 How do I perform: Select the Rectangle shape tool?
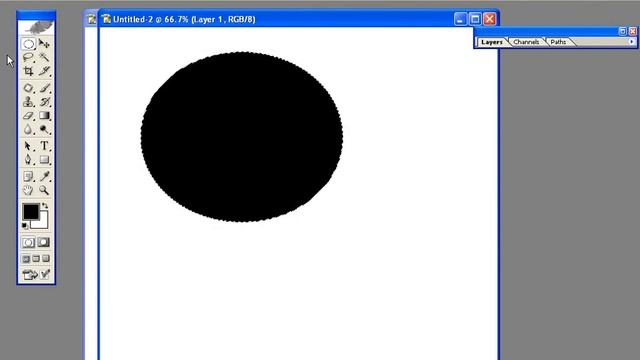coord(44,160)
